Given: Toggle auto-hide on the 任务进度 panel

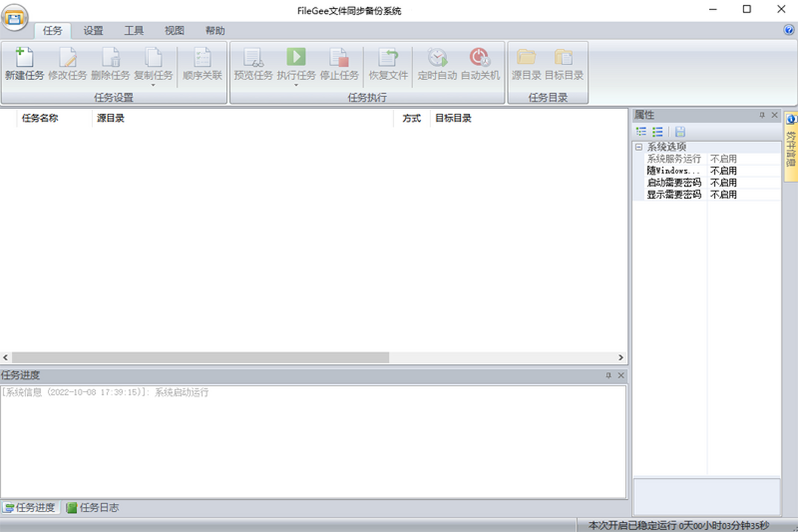Looking at the screenshot, I should [x=608, y=375].
